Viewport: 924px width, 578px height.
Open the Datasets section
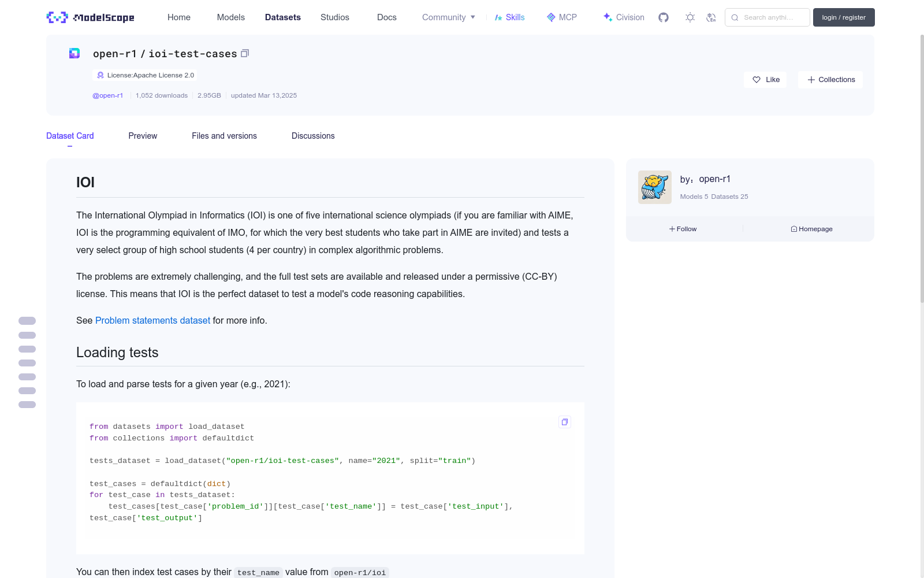pyautogui.click(x=283, y=17)
